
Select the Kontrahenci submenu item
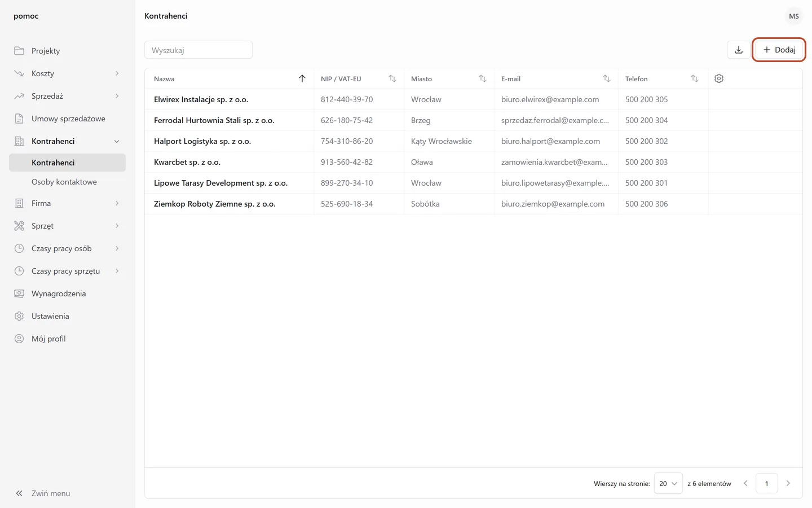coord(67,163)
